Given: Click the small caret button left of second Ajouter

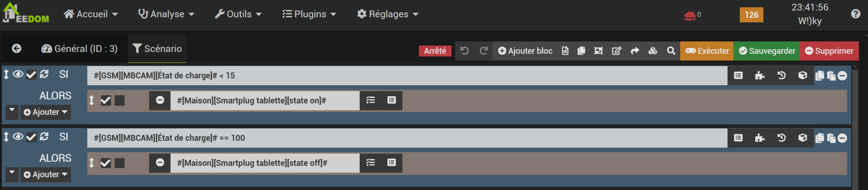Looking at the screenshot, I should pos(12,173).
